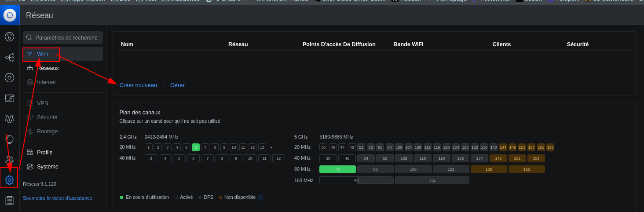The image size is (644, 212).
Task: Toggle 5 GHz 160 MHz channel 114
Action: coord(432,180)
